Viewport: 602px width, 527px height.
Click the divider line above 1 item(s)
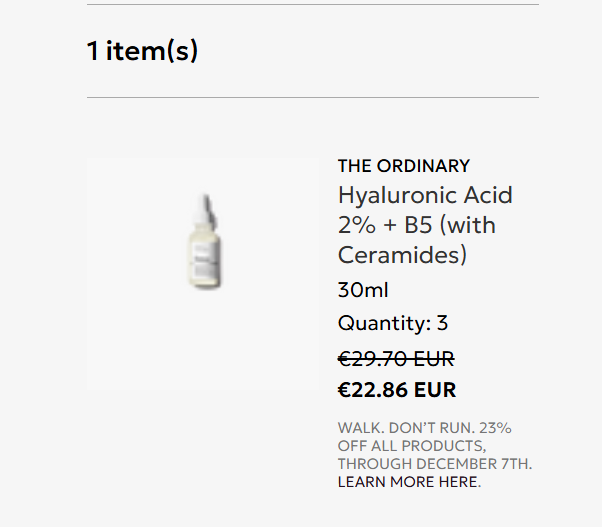(312, 5)
